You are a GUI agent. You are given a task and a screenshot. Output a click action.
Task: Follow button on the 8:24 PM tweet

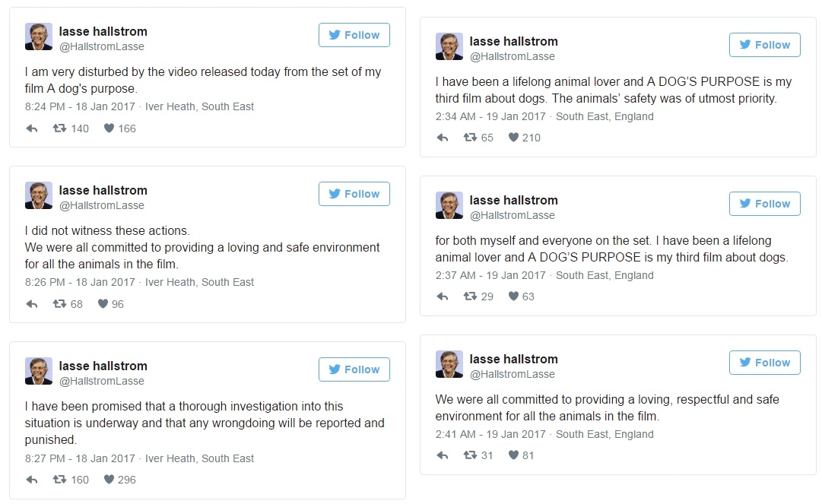click(354, 35)
